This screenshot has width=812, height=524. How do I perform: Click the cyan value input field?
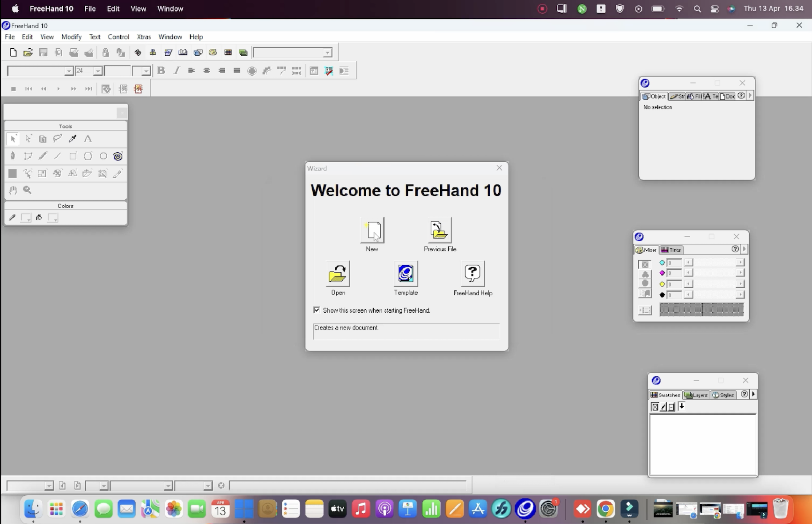(675, 263)
